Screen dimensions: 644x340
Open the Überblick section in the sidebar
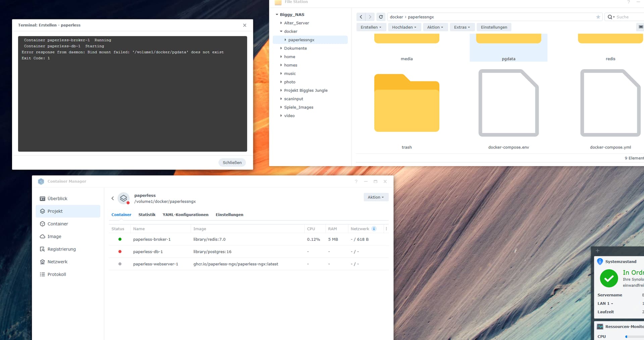click(x=57, y=199)
